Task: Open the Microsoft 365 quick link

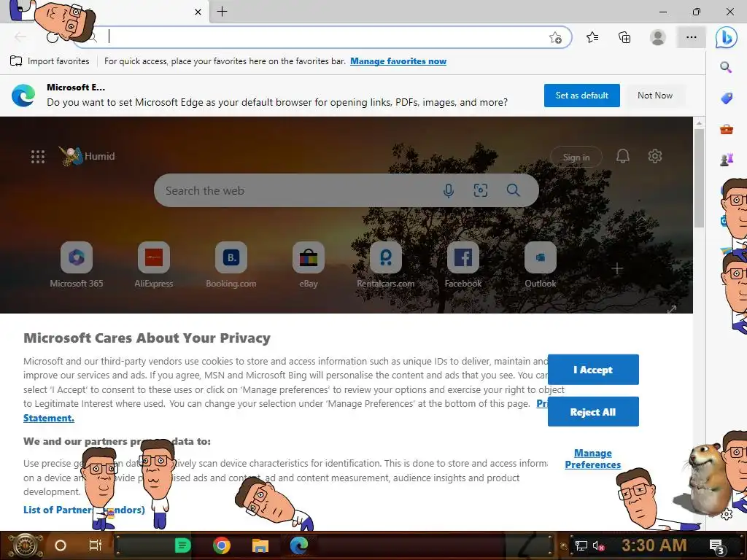Action: coord(76,265)
